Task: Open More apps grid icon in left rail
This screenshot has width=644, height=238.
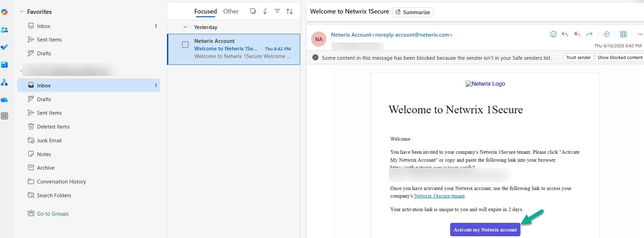Action: [4, 116]
